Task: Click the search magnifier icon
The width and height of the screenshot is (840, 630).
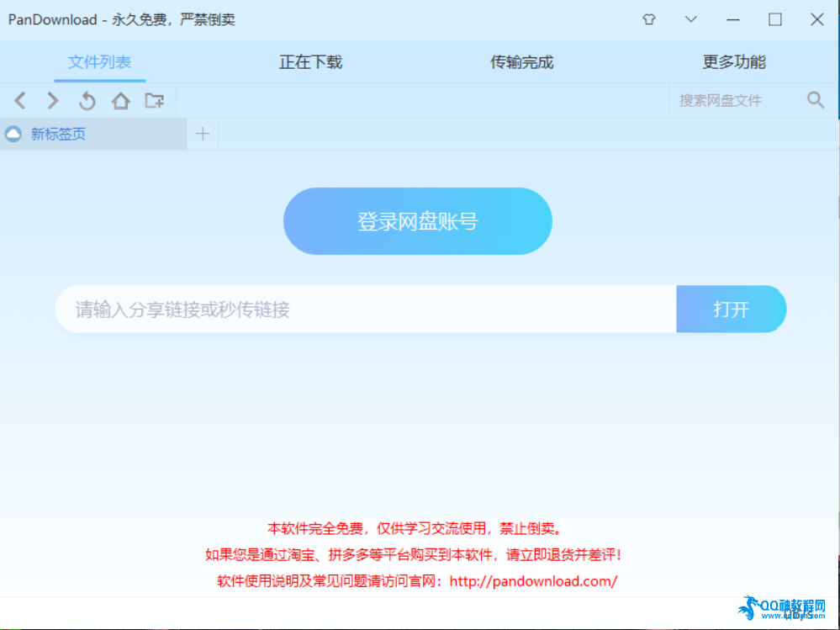Action: (x=816, y=99)
